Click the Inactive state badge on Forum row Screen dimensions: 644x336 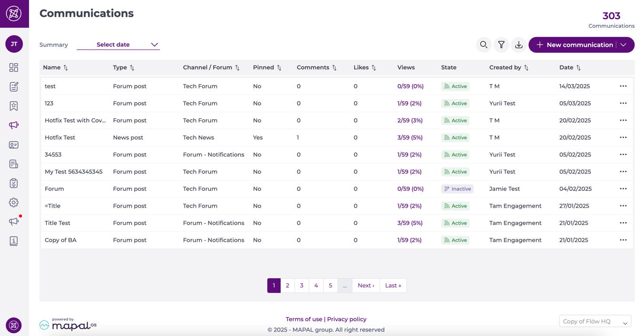[457, 189]
